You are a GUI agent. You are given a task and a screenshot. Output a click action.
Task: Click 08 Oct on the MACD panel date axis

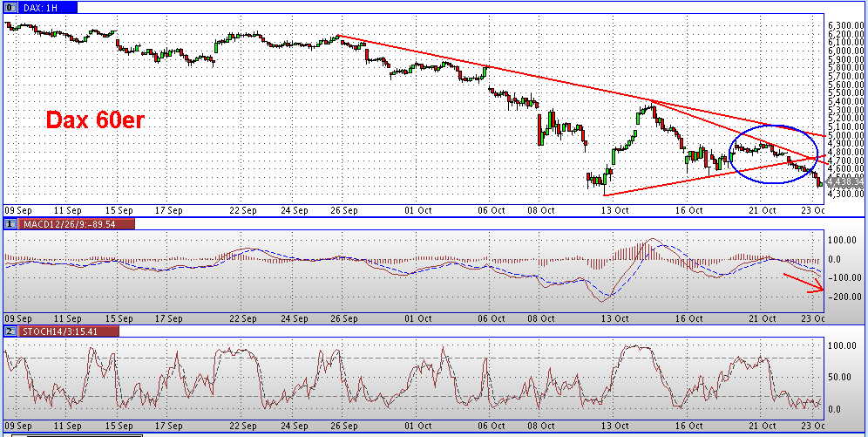541,319
